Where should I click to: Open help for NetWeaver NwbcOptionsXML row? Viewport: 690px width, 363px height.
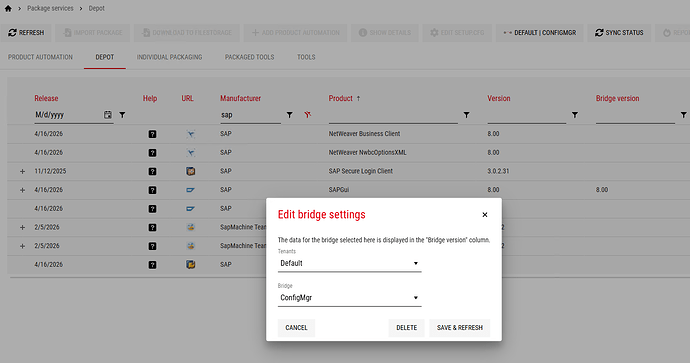pyautogui.click(x=152, y=153)
